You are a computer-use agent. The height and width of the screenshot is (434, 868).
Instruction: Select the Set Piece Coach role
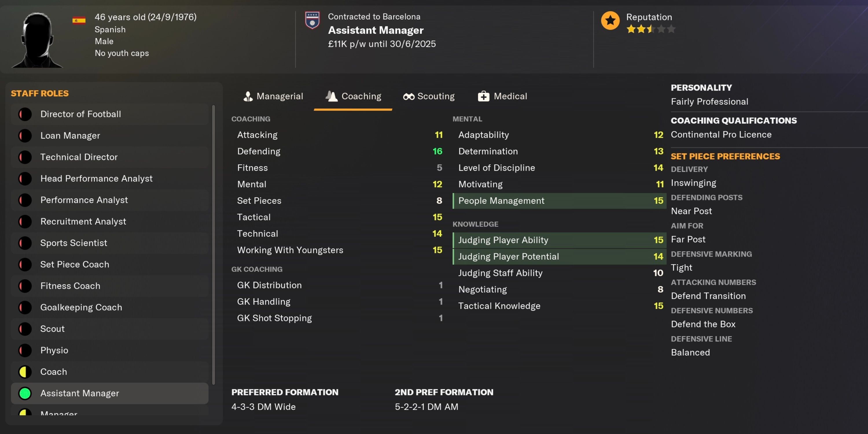coord(75,264)
